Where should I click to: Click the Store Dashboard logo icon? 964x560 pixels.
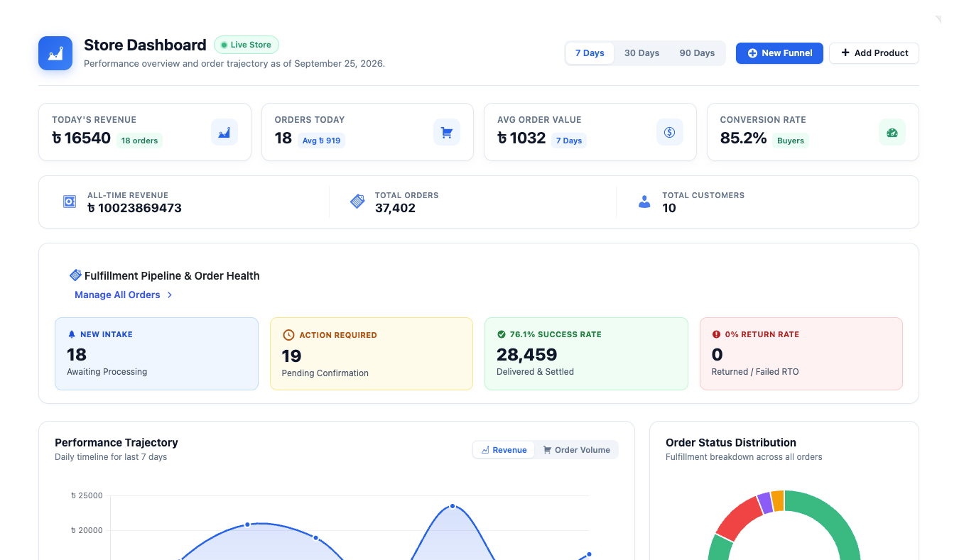[55, 53]
